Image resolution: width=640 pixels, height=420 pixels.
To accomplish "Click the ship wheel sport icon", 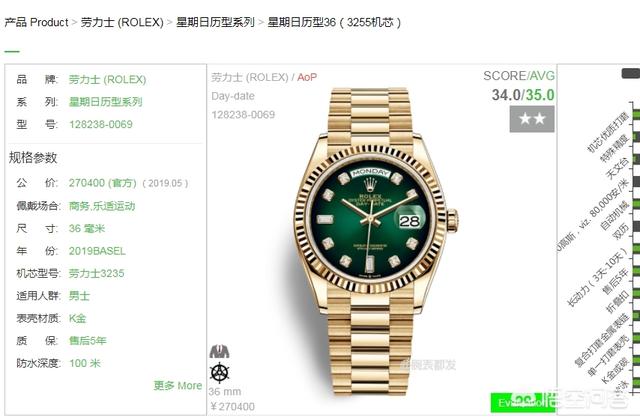I will tap(219, 372).
